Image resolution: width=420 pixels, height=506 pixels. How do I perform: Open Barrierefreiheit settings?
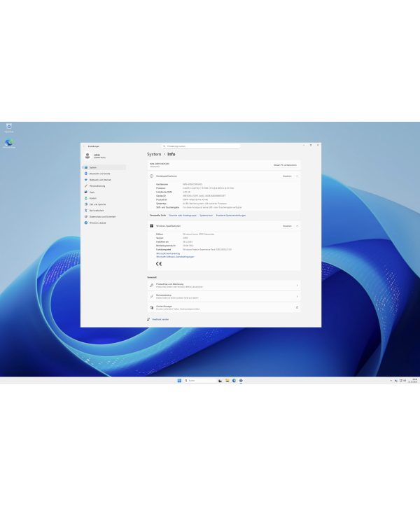[x=104, y=211]
